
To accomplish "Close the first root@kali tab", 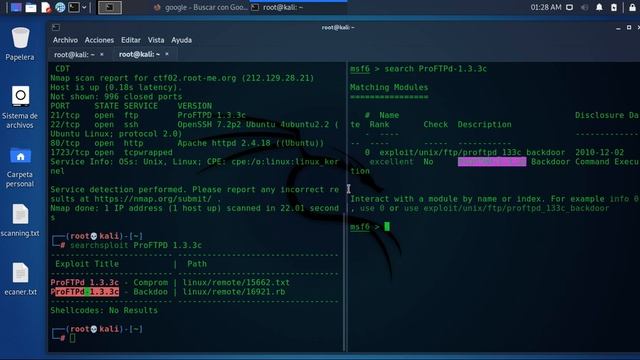I will [x=102, y=54].
